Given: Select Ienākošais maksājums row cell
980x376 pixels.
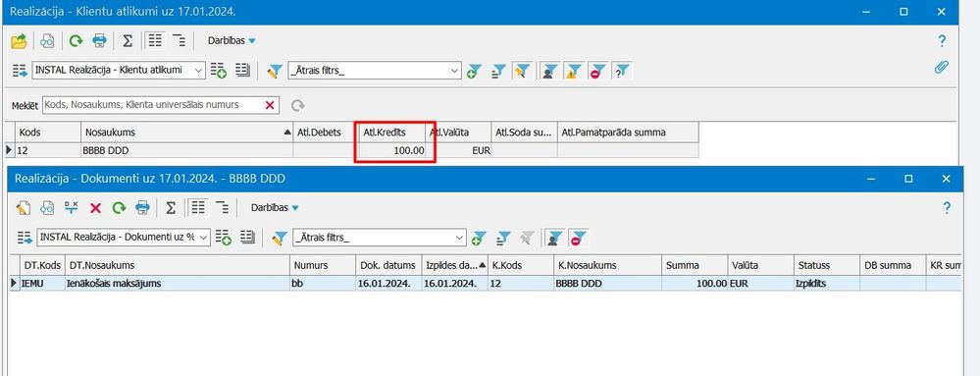Looking at the screenshot, I should coord(177,284).
